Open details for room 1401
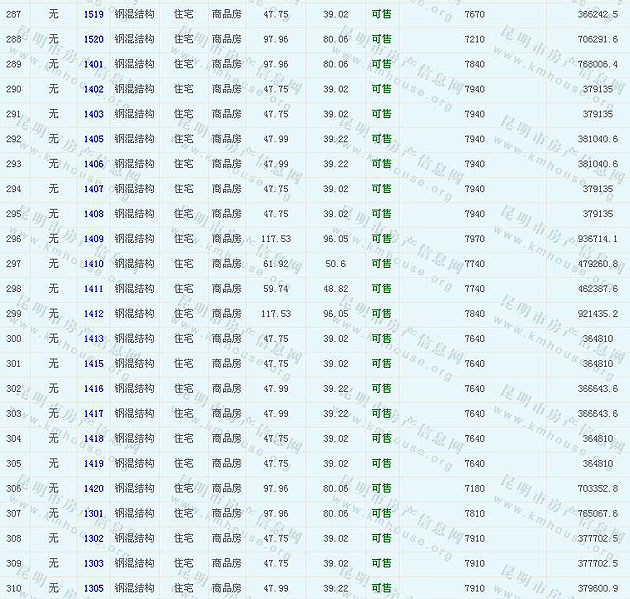Image resolution: width=630 pixels, height=599 pixels. tap(93, 65)
